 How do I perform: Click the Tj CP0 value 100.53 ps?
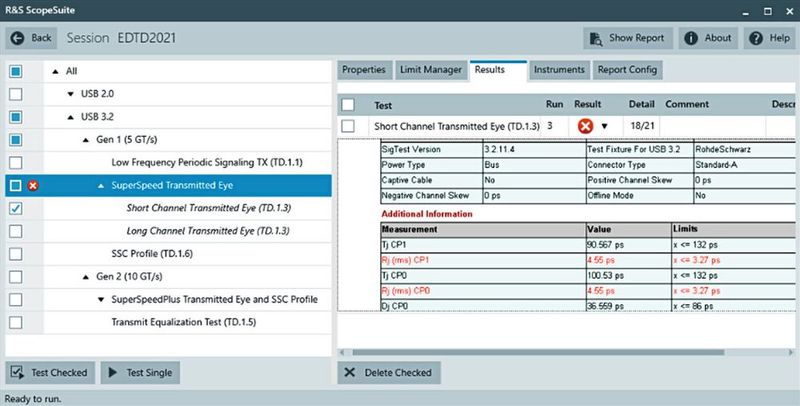point(605,275)
